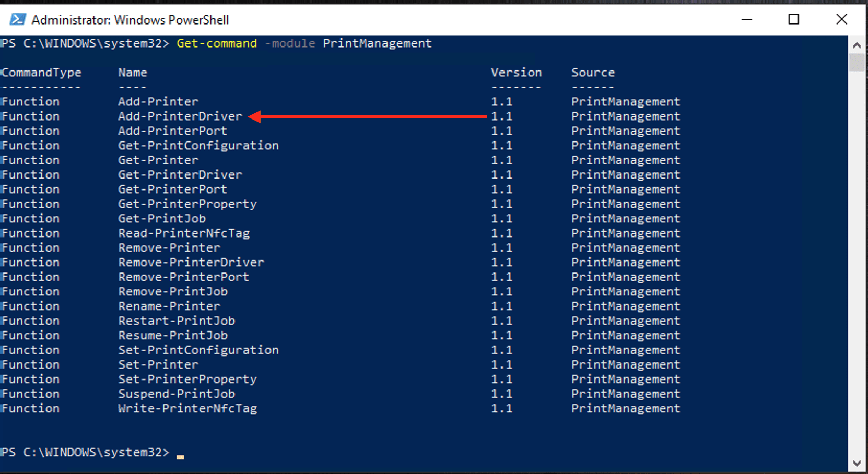
Task: Click the Remove-PrinterDriver function name
Action: pyautogui.click(x=191, y=263)
